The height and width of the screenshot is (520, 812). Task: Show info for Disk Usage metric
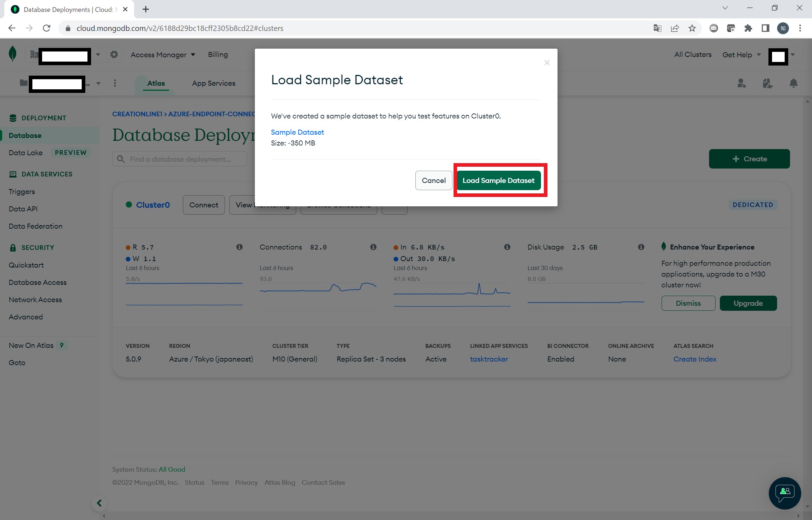tap(641, 247)
